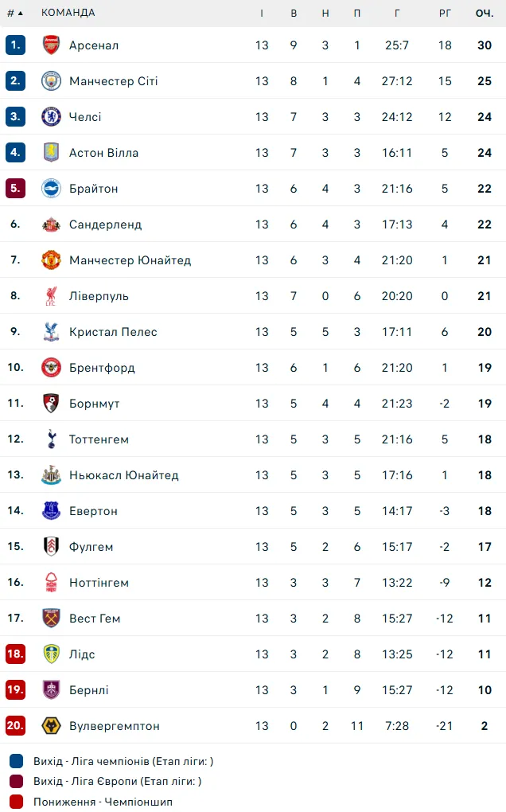Click the Crystal Palace crest icon

(51, 332)
